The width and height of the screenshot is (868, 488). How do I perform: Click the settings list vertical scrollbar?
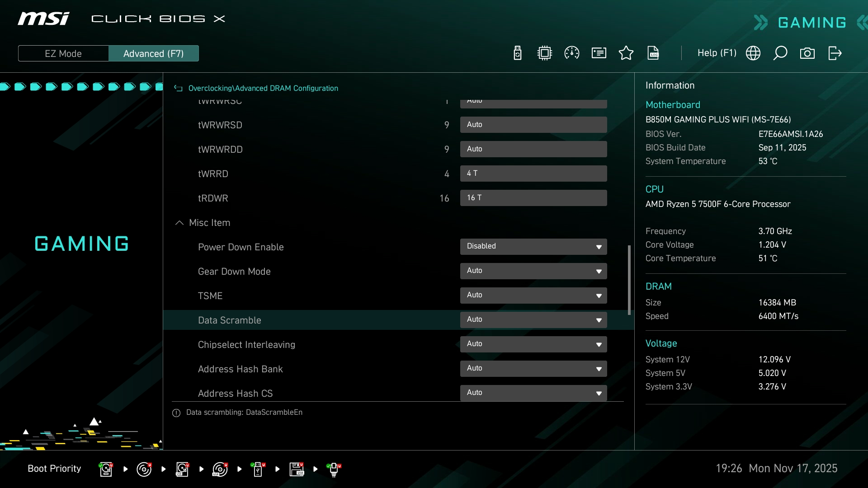(629, 280)
